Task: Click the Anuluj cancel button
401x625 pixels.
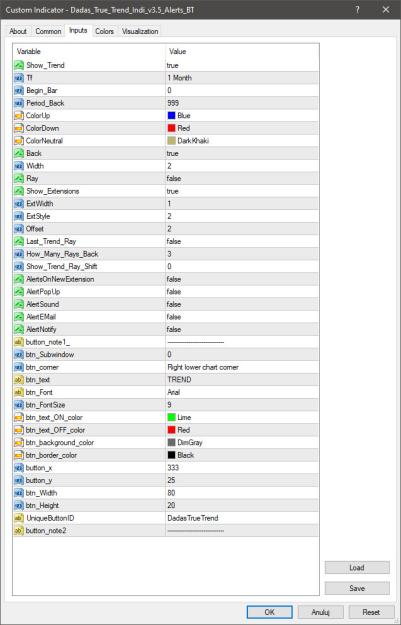Action: [320, 612]
